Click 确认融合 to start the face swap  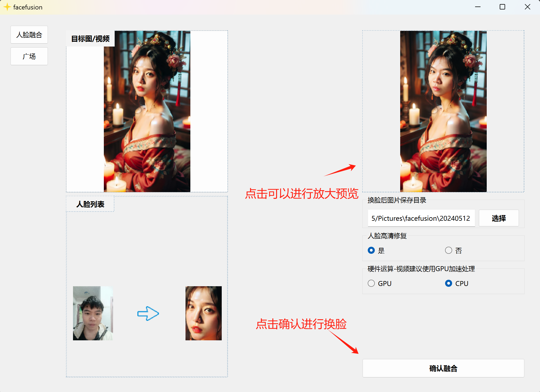coord(443,368)
